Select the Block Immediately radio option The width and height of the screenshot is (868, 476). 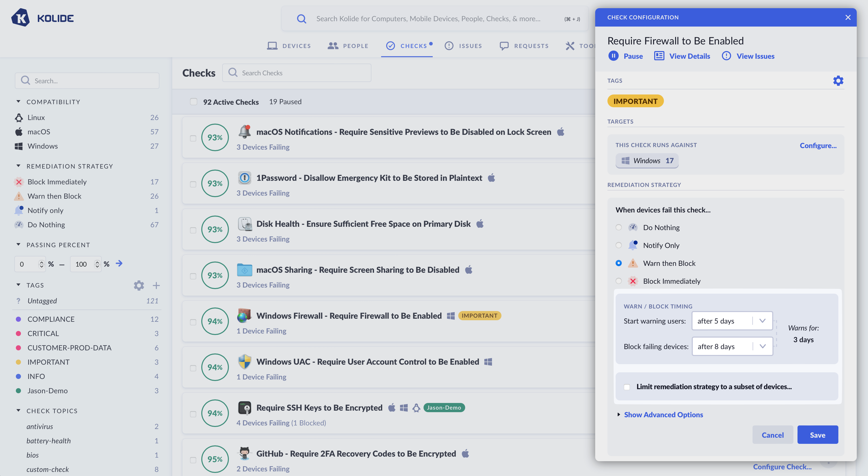pyautogui.click(x=619, y=281)
